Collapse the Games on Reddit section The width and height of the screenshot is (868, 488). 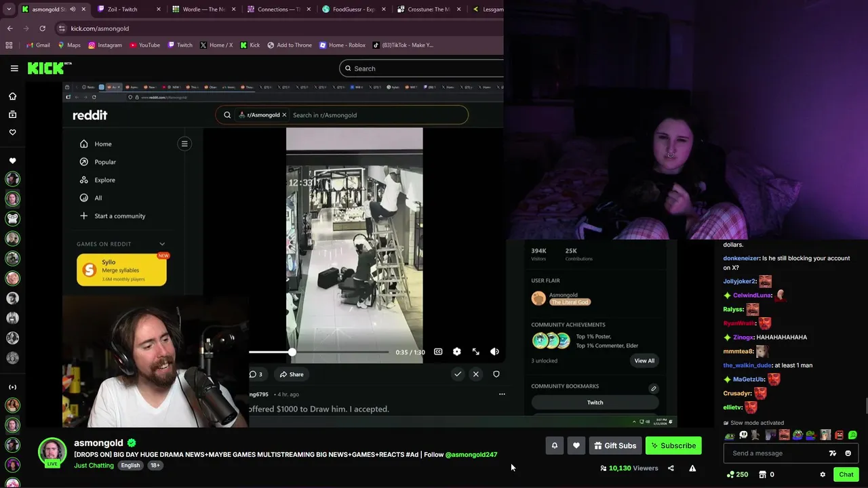(162, 244)
